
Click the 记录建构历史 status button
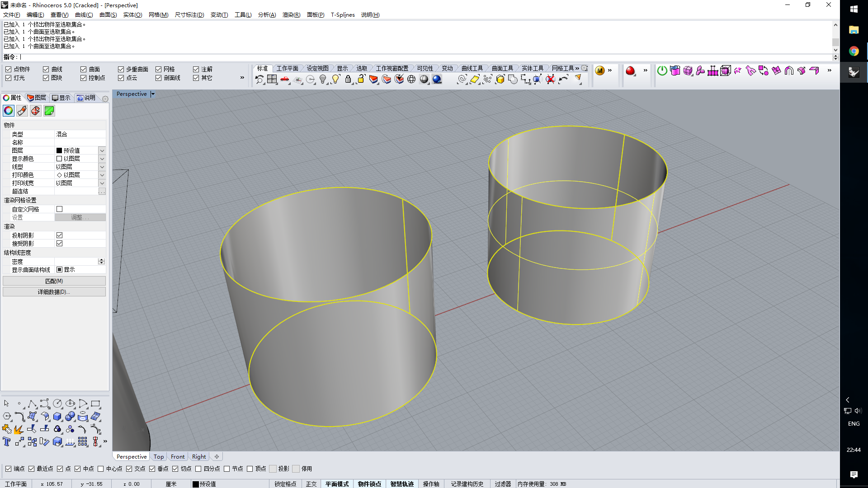point(467,484)
